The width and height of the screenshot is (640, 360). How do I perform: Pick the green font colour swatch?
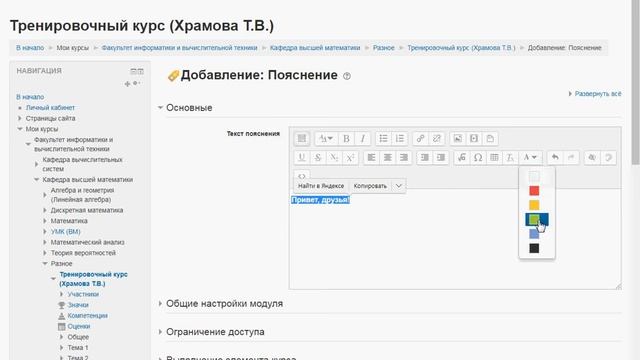(x=534, y=220)
